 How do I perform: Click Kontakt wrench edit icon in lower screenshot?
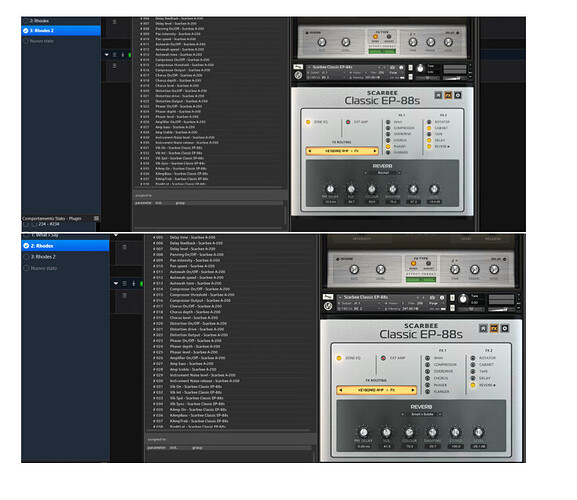(x=328, y=297)
